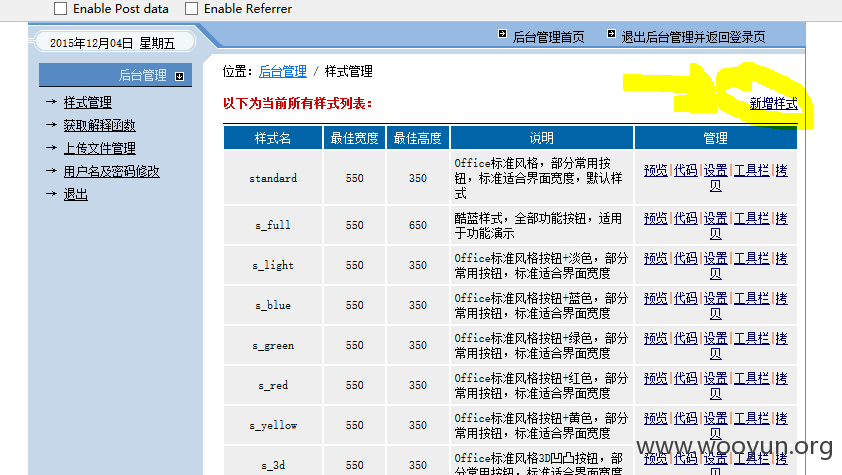Select the style name cell s_green
This screenshot has height=475, width=842.
point(273,345)
